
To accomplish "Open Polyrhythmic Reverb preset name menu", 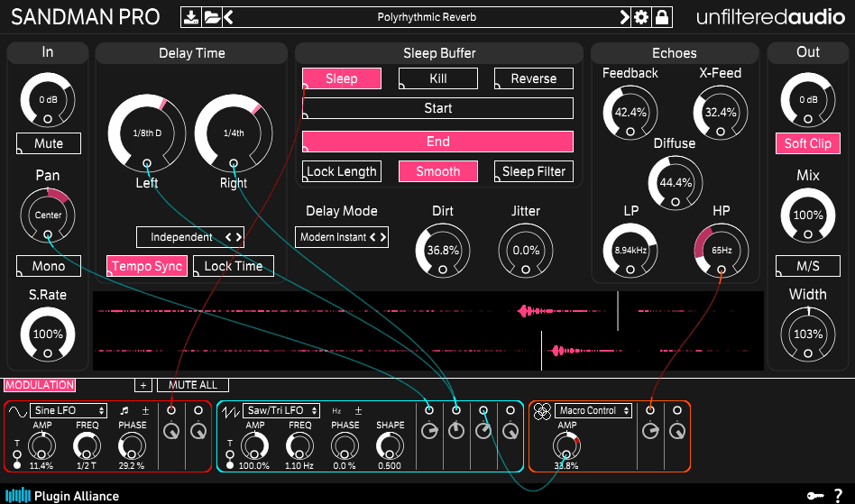I will pos(427,17).
